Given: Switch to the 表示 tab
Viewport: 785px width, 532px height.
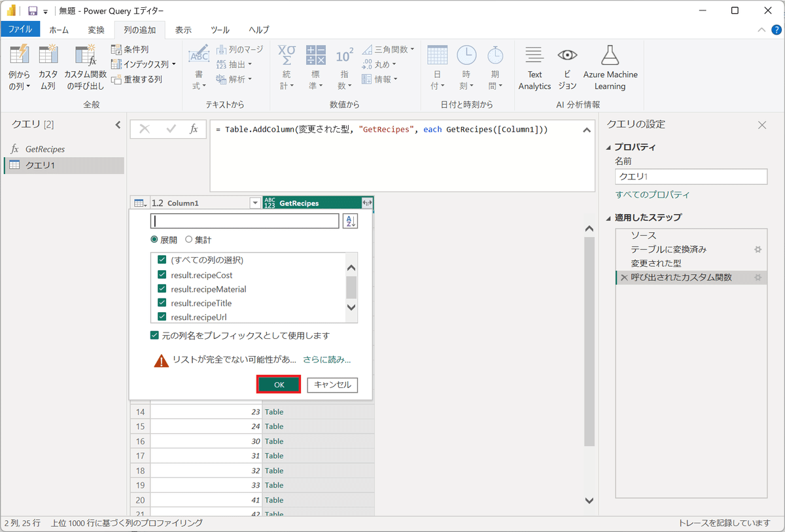Looking at the screenshot, I should pyautogui.click(x=183, y=29).
